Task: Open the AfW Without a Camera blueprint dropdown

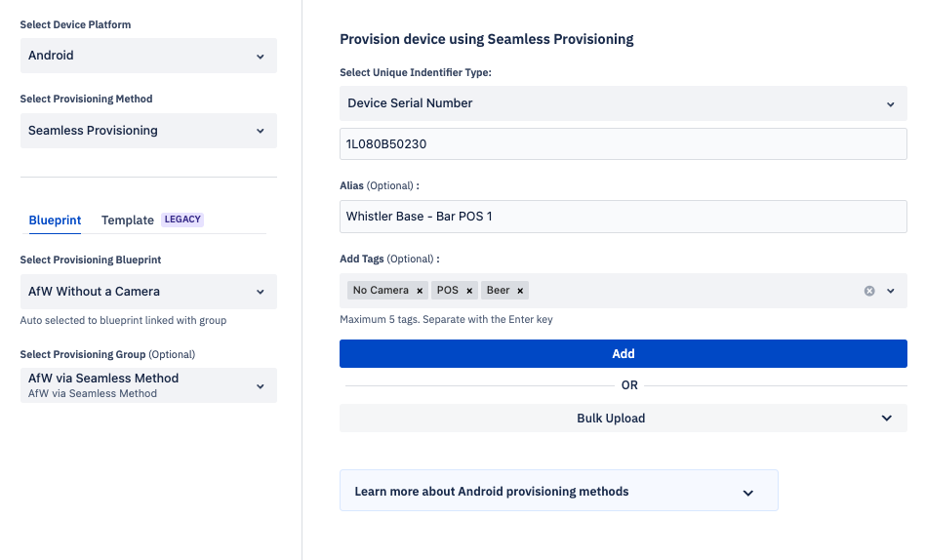Action: tap(148, 292)
